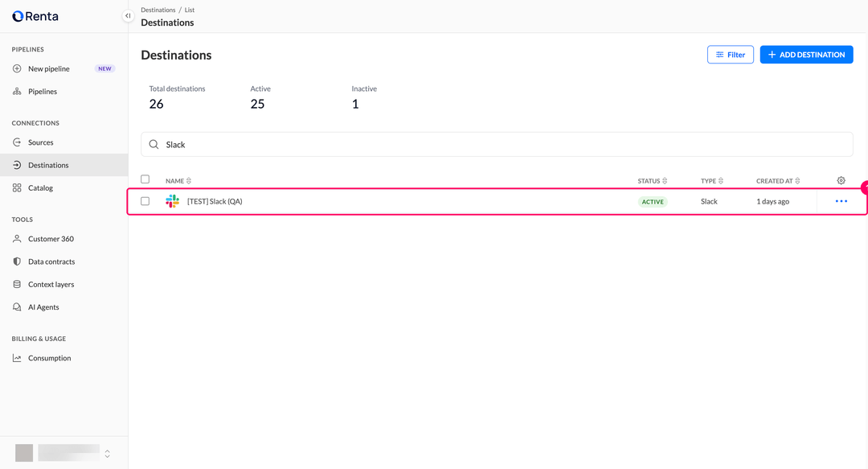Click the ADD DESTINATION button
868x469 pixels.
pos(806,55)
